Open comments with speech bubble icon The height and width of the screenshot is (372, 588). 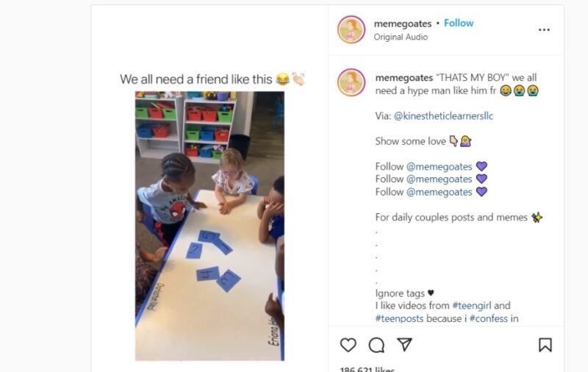click(376, 345)
